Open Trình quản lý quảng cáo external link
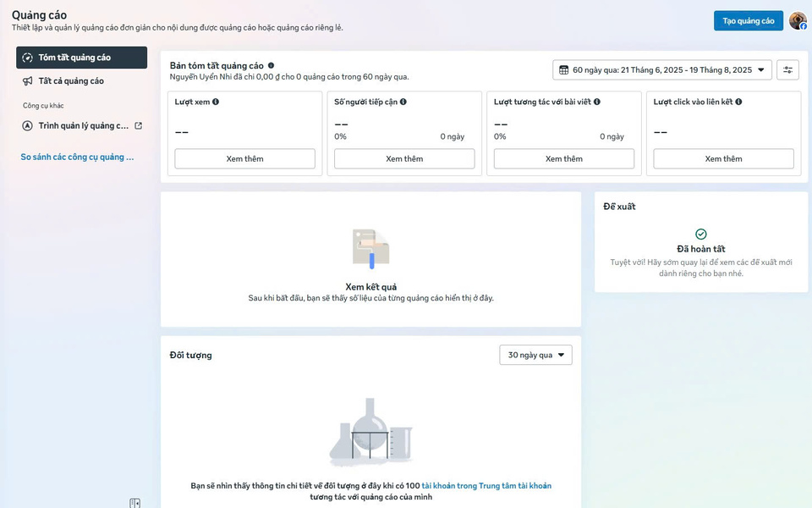 point(83,126)
